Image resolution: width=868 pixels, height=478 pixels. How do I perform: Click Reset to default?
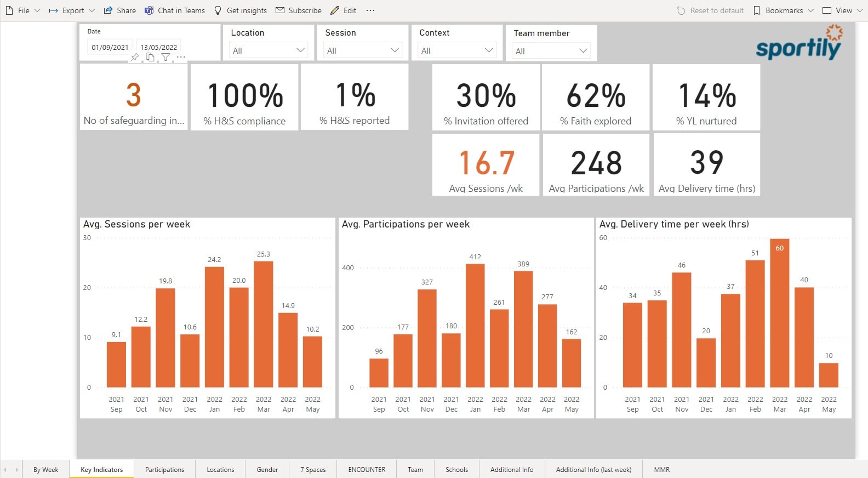710,10
